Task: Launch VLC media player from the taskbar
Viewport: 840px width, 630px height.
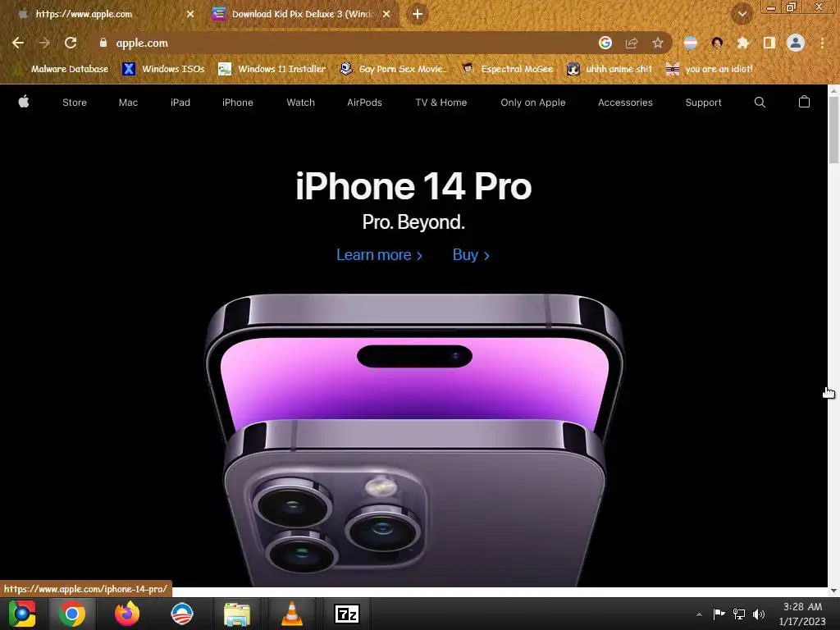Action: pyautogui.click(x=291, y=614)
